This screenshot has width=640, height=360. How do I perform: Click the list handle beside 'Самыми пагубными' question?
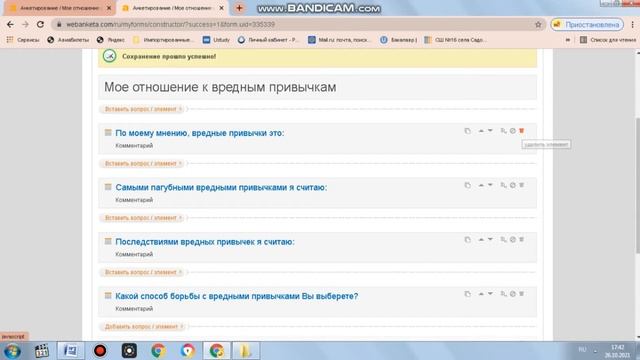[108, 187]
